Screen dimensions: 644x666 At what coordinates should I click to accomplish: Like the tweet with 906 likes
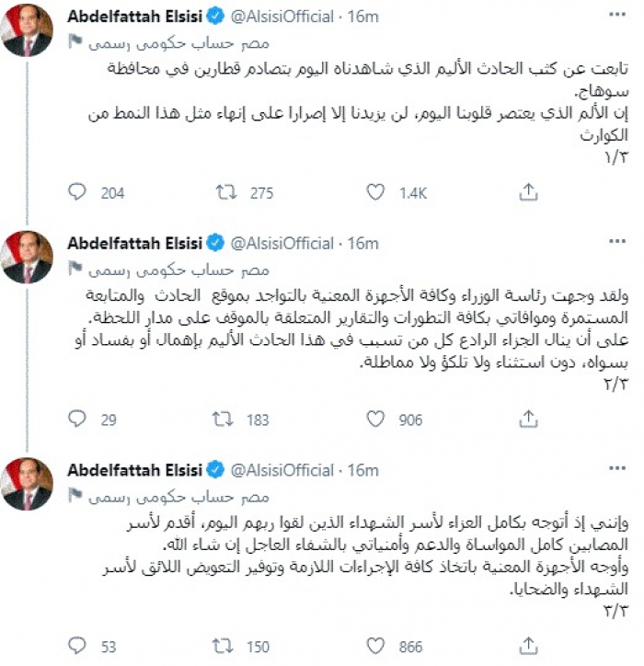pyautogui.click(x=374, y=419)
